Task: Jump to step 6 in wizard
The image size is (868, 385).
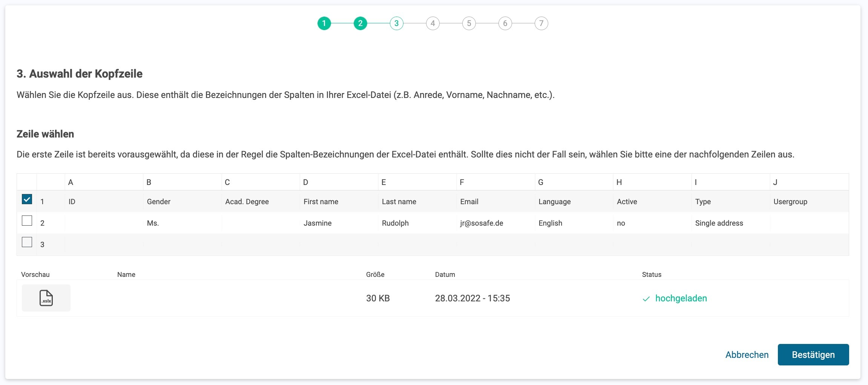Action: point(505,23)
